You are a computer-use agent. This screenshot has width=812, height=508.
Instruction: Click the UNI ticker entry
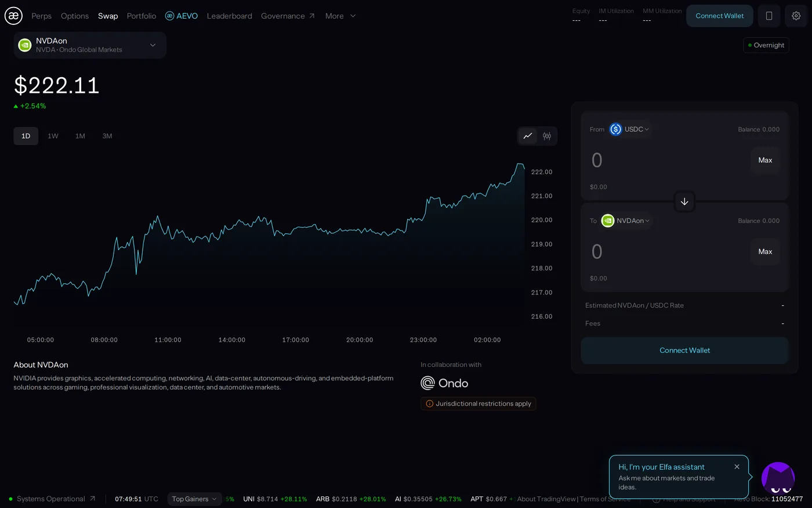[275, 499]
